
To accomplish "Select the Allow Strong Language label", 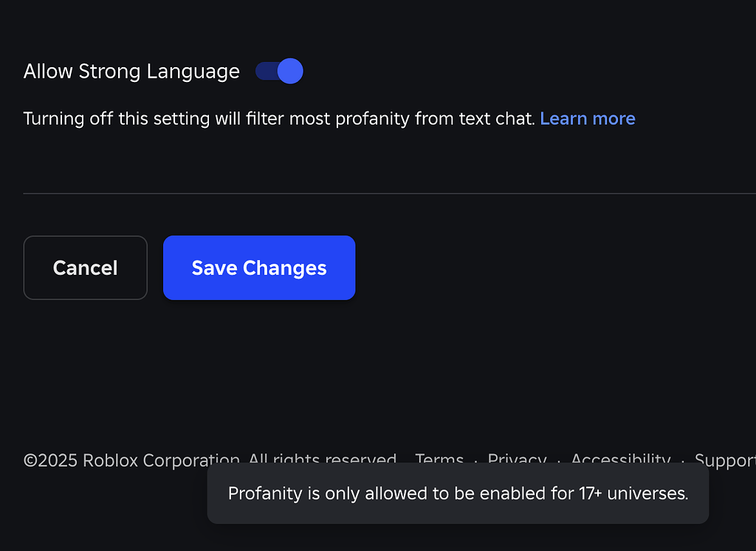I will (131, 71).
